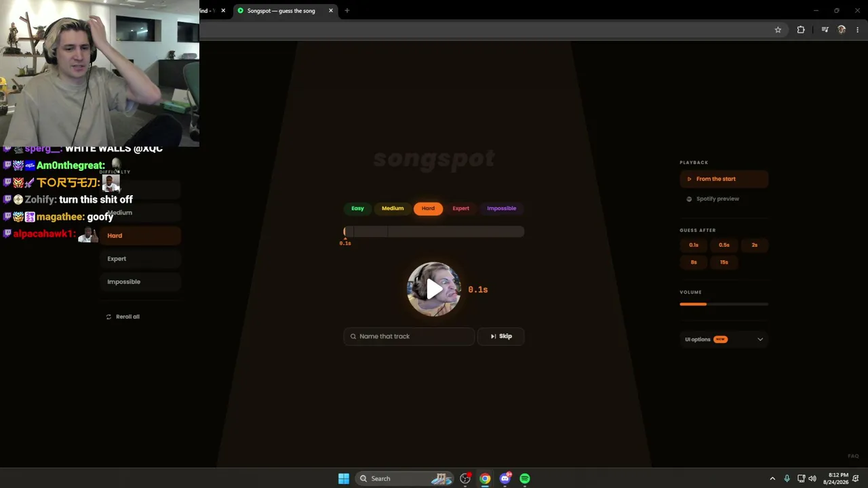Select Impossible difficulty pill
The image size is (868, 488).
point(502,208)
